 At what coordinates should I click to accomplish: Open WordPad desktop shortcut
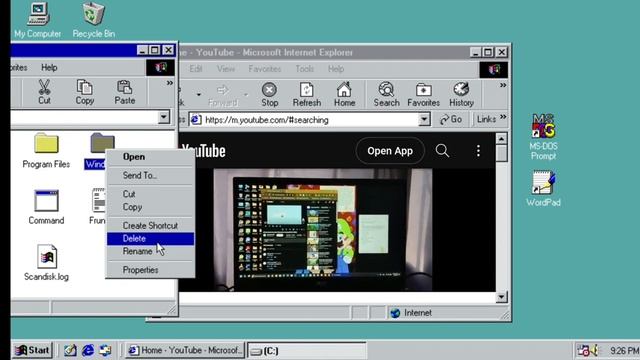pyautogui.click(x=543, y=189)
